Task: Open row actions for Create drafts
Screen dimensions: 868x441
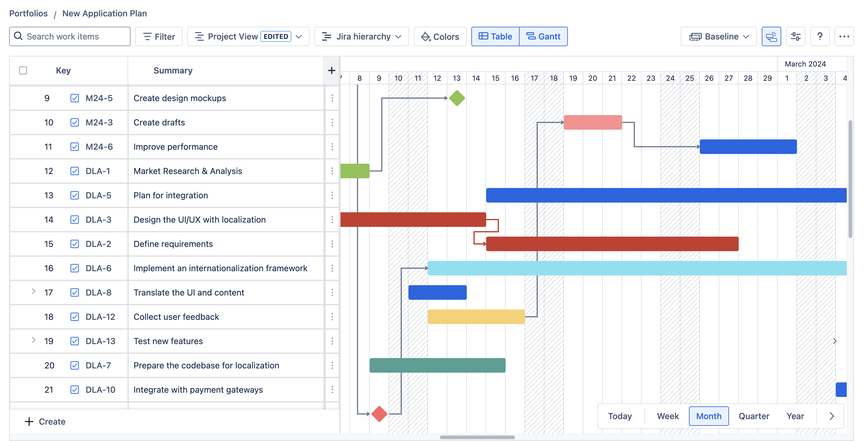Action: (332, 122)
